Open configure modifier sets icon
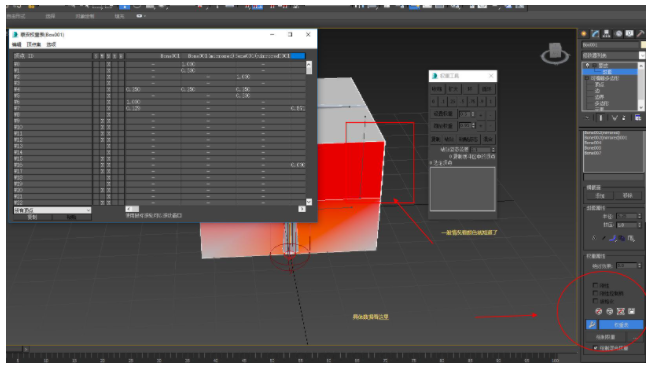The image size is (654, 367). 638,118
